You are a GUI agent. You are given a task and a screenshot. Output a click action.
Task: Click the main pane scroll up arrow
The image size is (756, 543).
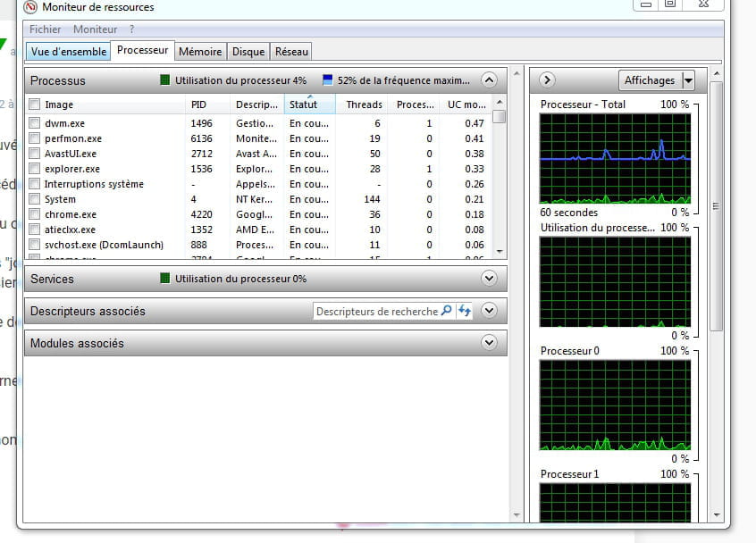[x=517, y=74]
